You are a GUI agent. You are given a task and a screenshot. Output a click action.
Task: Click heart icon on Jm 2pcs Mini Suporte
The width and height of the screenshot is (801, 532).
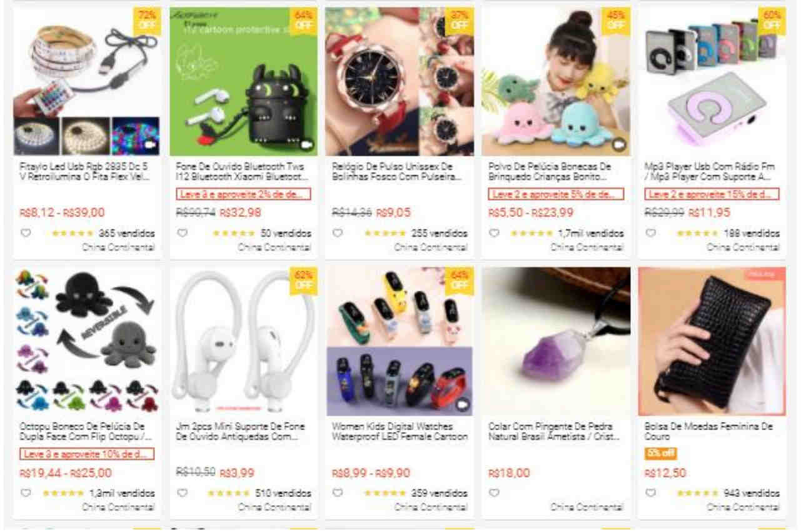pyautogui.click(x=182, y=493)
